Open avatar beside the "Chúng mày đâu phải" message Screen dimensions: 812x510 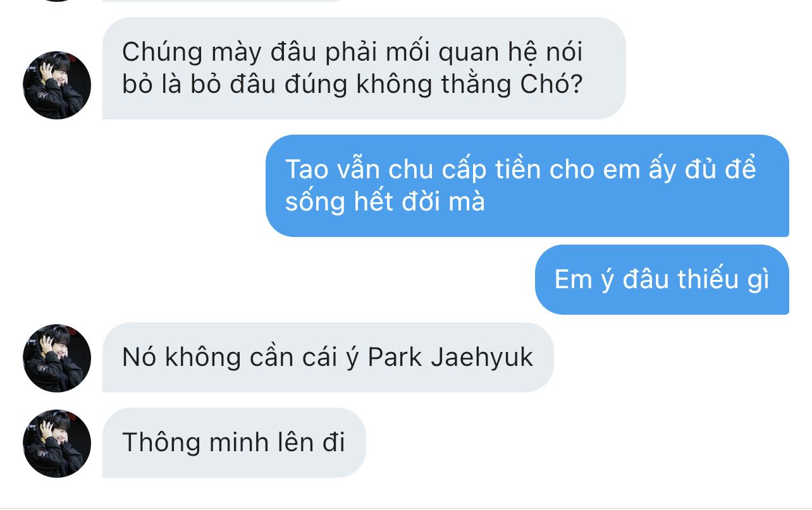57,85
